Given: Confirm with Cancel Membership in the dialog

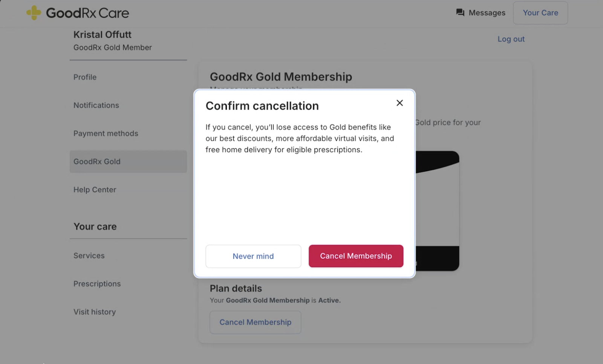Looking at the screenshot, I should [355, 256].
